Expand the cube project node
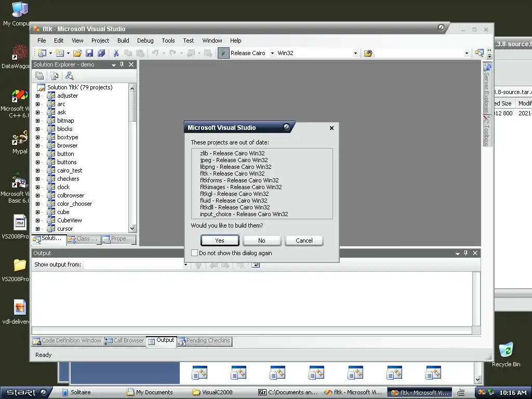The width and height of the screenshot is (532, 399). click(37, 212)
